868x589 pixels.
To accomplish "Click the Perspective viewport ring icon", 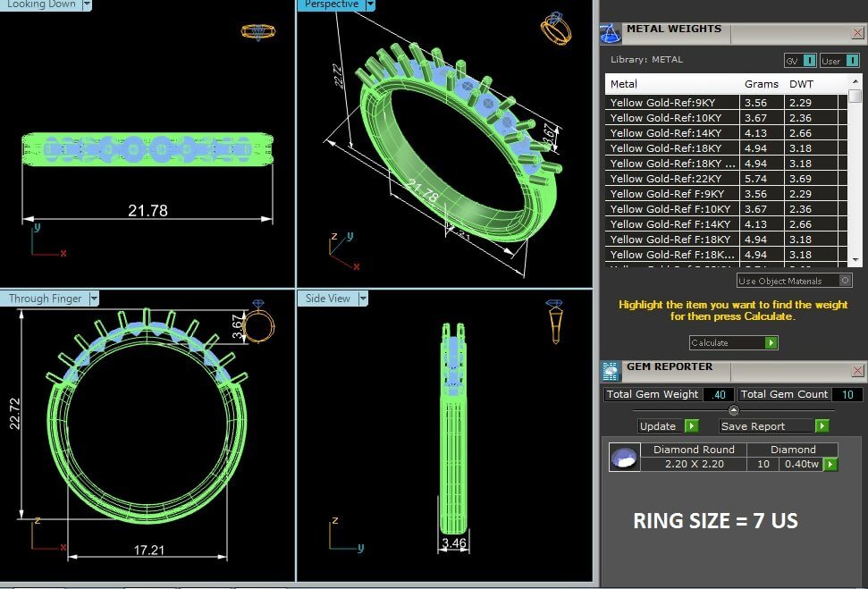I will coord(555,29).
